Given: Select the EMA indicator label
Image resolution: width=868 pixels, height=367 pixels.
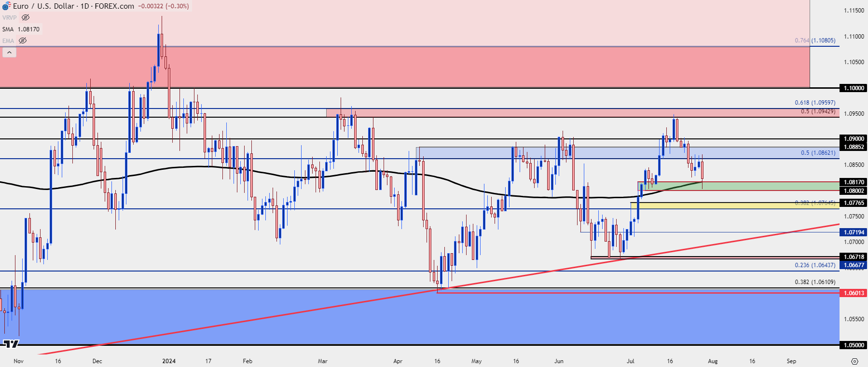Looking at the screenshot, I should click(x=8, y=41).
